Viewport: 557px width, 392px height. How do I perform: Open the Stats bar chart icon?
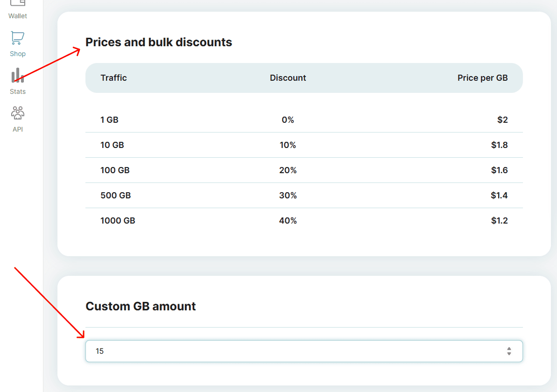point(18,76)
